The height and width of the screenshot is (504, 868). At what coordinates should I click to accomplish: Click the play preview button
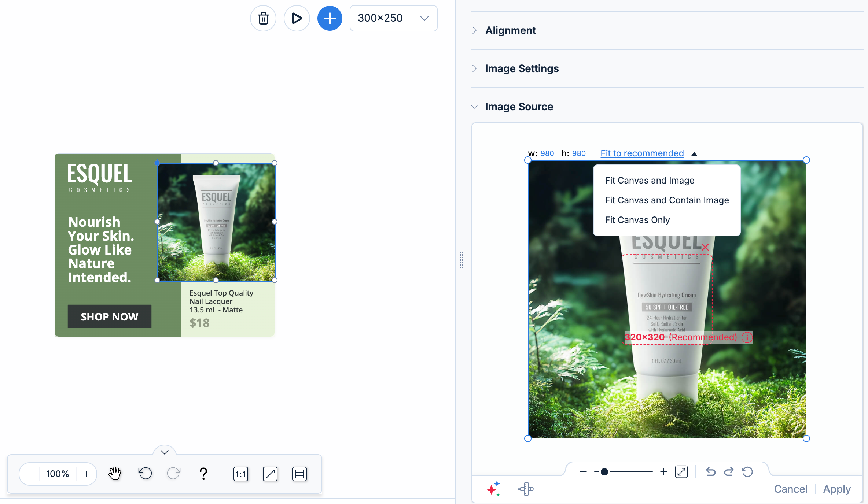297,18
